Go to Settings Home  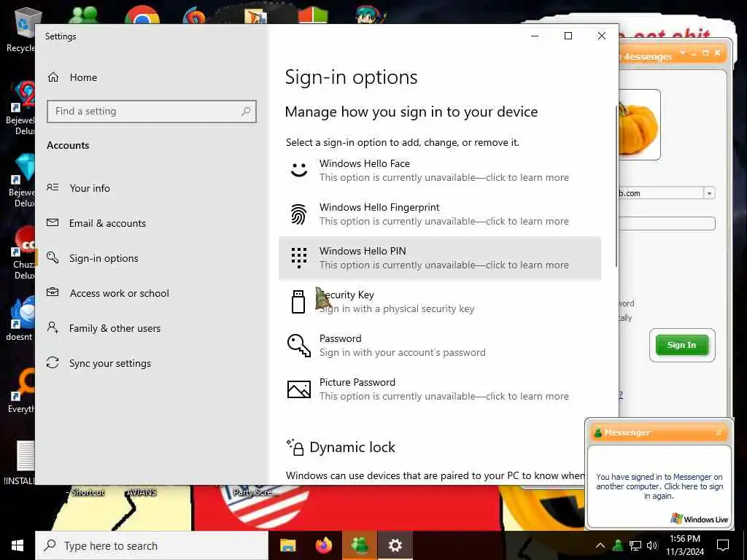72,77
